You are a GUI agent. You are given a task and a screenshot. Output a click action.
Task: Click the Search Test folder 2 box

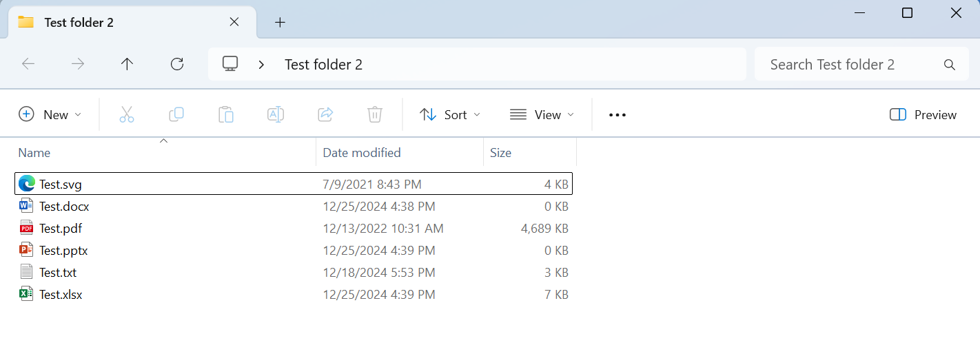tap(852, 65)
